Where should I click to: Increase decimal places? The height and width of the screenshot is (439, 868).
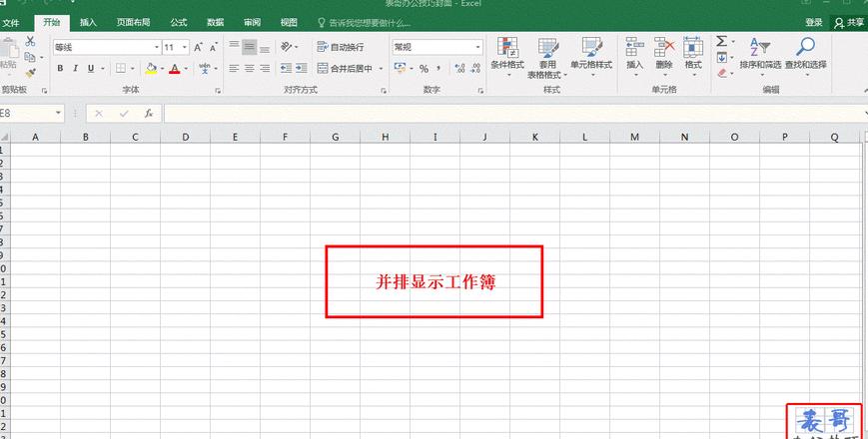pyautogui.click(x=459, y=69)
